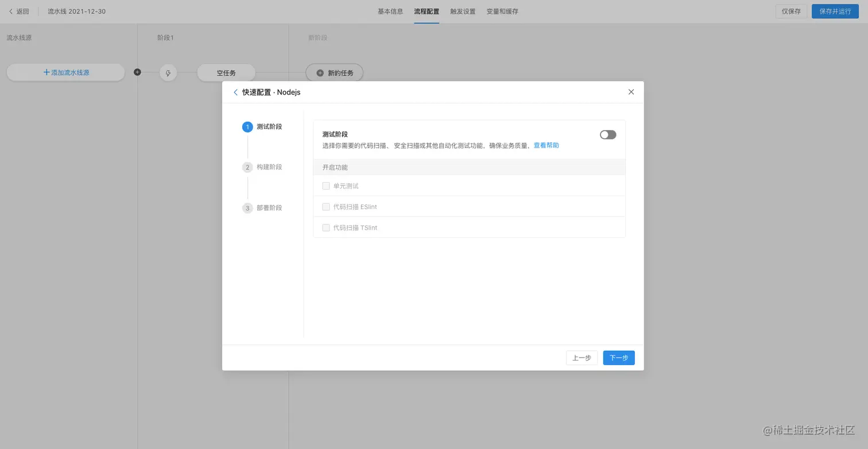This screenshot has height=449, width=868.
Task: Click the lightning trigger icon in 阶段1
Action: point(168,73)
